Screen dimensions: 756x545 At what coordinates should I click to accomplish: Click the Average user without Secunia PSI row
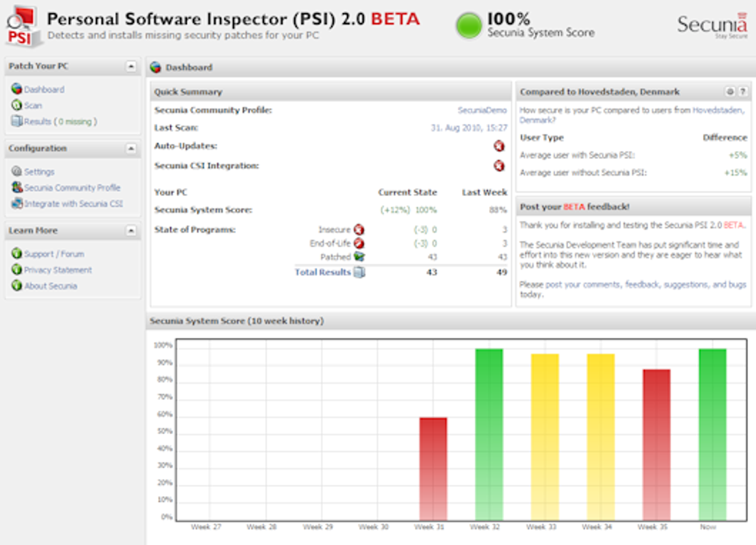pyautogui.click(x=634, y=173)
